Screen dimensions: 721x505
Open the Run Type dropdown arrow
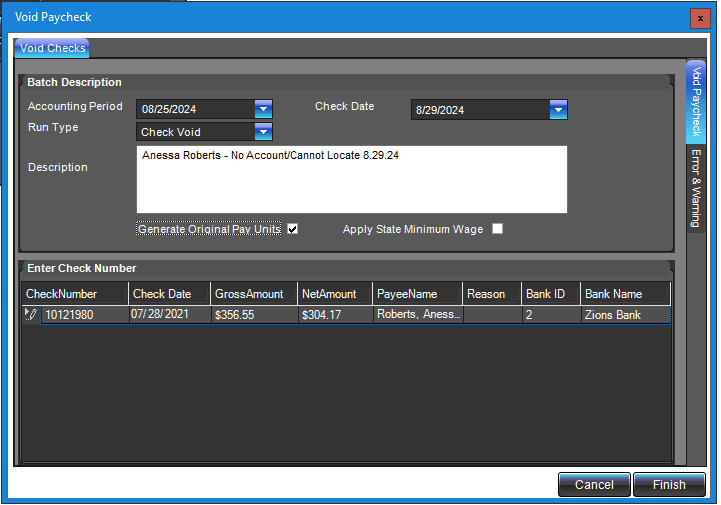pyautogui.click(x=263, y=132)
